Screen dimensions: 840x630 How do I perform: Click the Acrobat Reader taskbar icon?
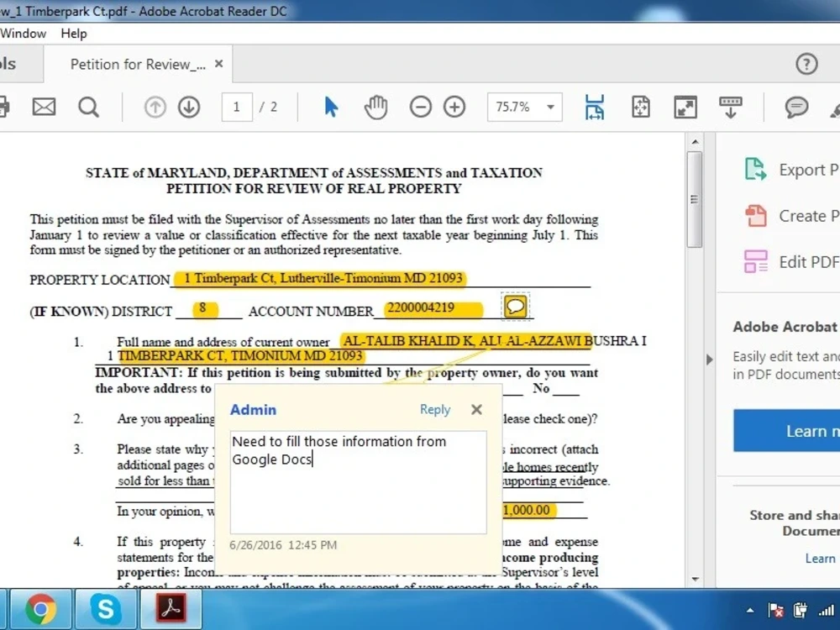(171, 609)
